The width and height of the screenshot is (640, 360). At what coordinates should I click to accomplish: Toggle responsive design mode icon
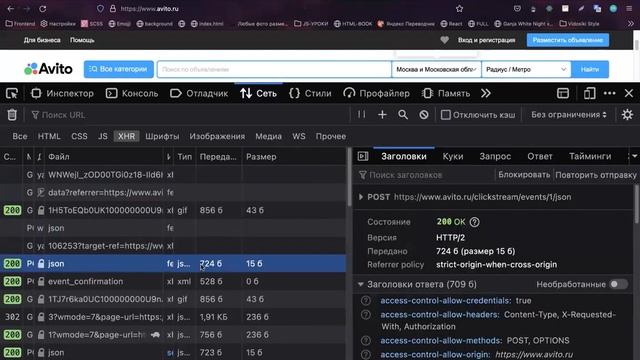click(x=589, y=93)
